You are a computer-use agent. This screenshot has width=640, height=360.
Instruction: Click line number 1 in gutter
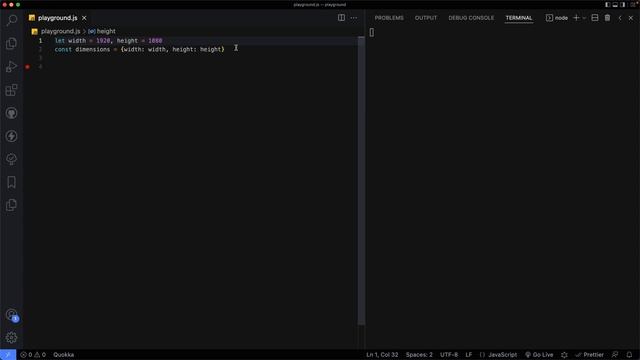click(40, 41)
